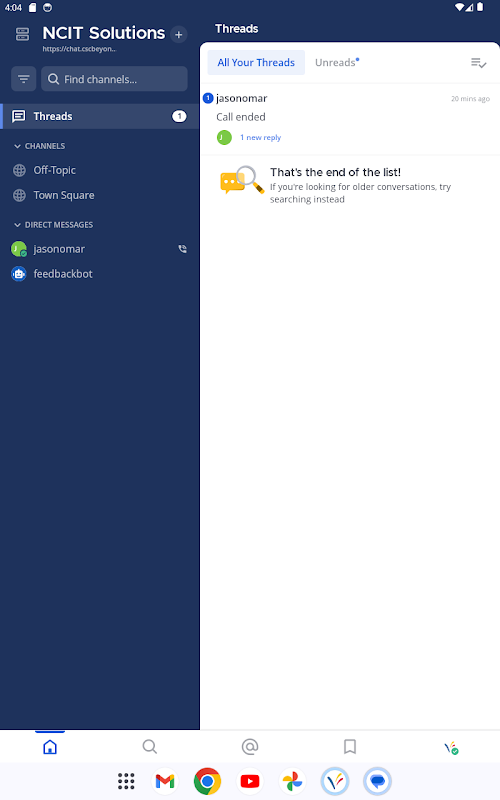Open Search in bottom navigation

[x=149, y=747]
